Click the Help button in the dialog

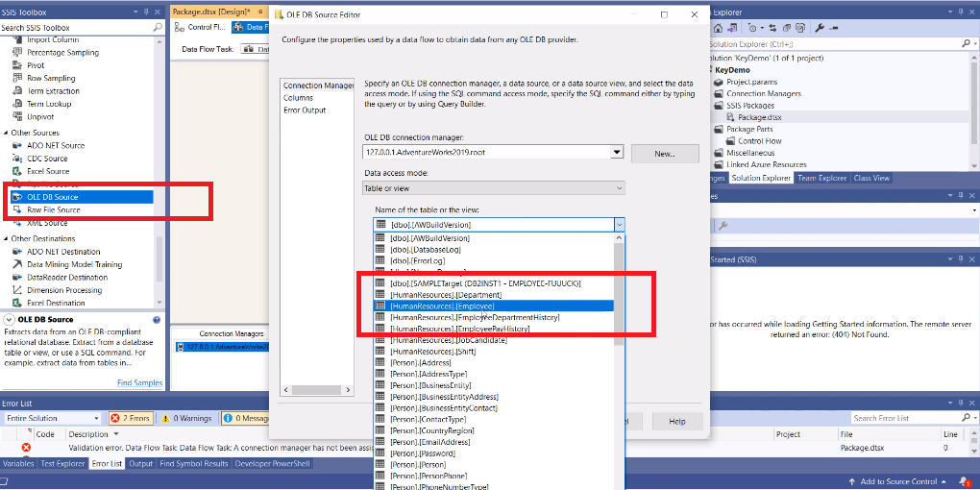click(x=677, y=421)
